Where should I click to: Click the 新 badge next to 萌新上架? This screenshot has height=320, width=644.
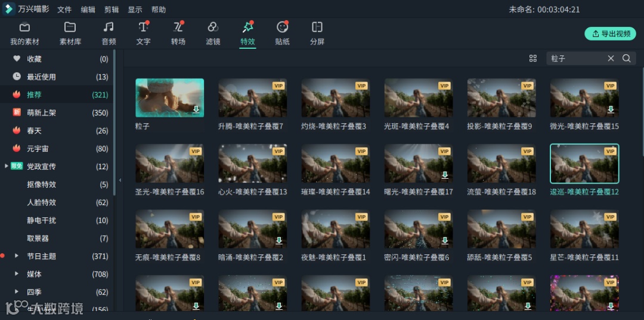pos(17,113)
